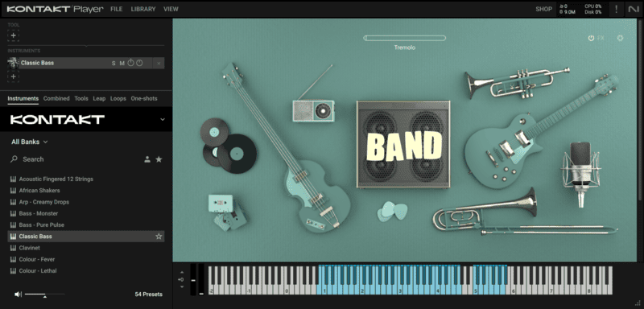644x309 pixels.
Task: Click the mod wheel strip
Action: (x=201, y=280)
